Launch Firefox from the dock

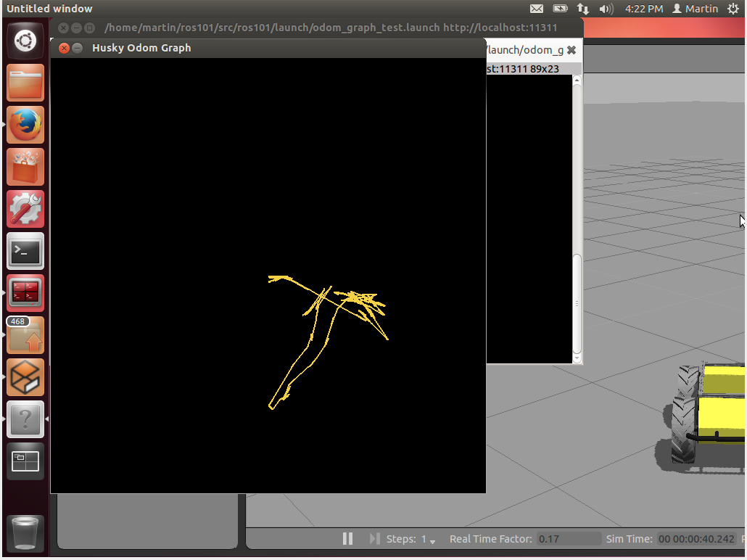coord(25,125)
